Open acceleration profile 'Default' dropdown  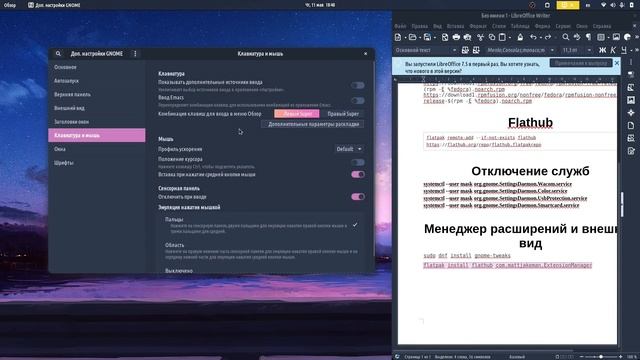tap(349, 149)
